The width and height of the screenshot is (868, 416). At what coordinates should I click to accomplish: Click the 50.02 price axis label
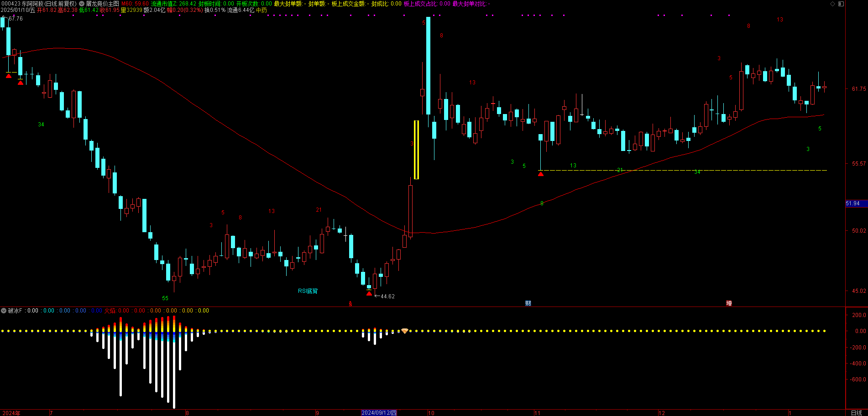[x=859, y=231]
